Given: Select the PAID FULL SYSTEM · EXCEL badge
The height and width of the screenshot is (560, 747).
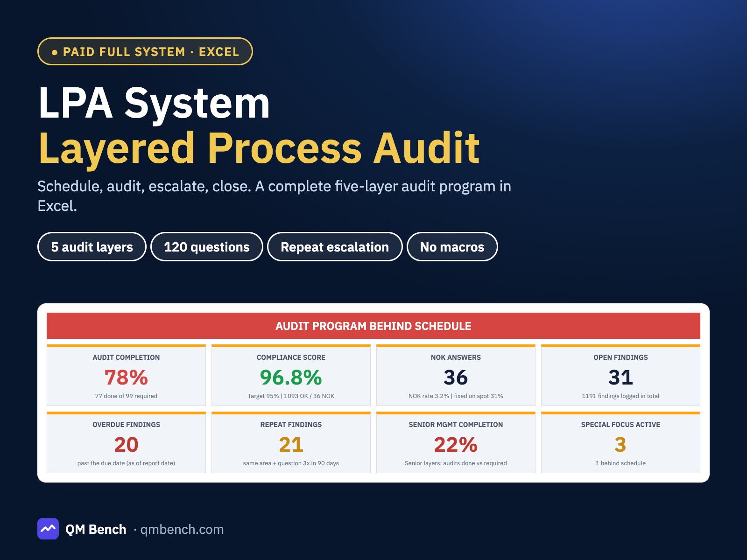Looking at the screenshot, I should coord(145,51).
